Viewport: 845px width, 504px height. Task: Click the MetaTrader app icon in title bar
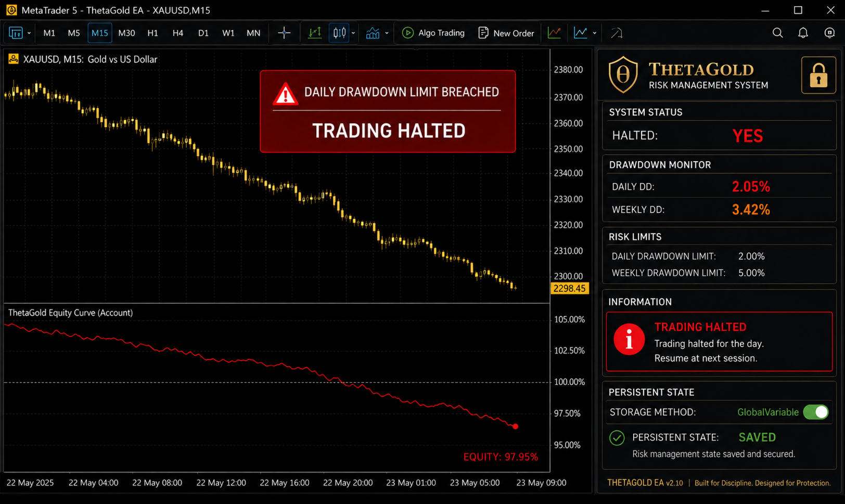coord(11,10)
